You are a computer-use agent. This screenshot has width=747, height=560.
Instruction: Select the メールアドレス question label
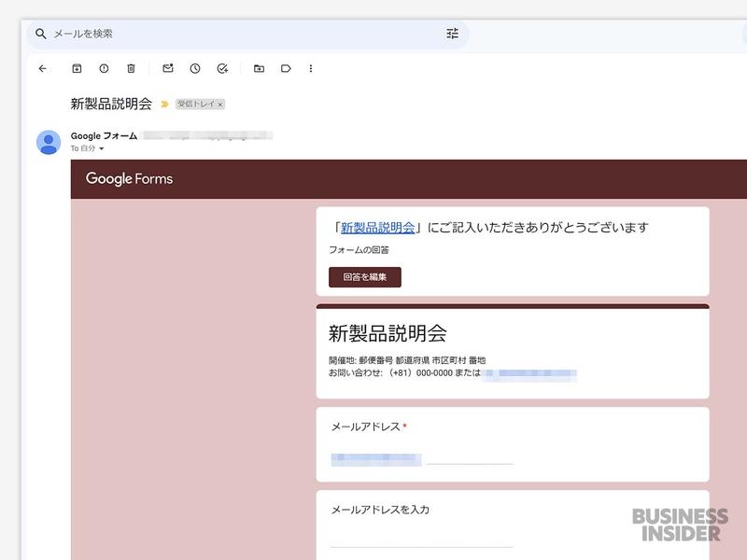365,427
